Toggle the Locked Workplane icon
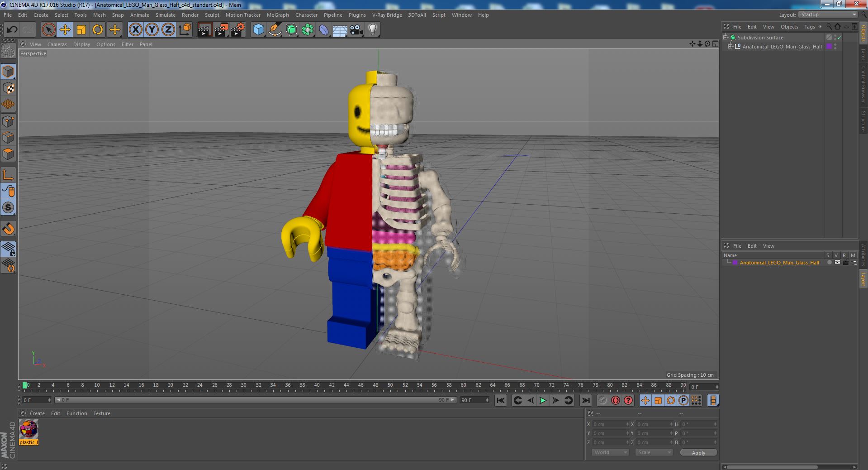Viewport: 868px width, 470px height. [8, 249]
